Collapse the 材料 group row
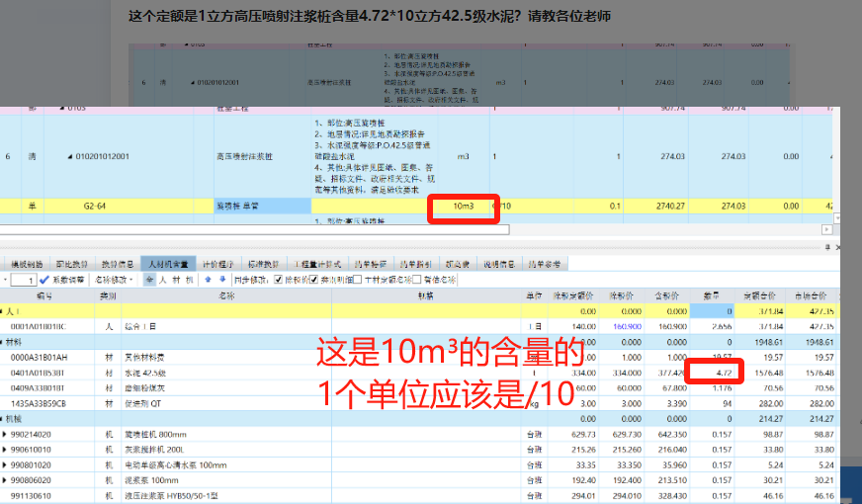Screen dimensions: 862x504 click(2, 342)
